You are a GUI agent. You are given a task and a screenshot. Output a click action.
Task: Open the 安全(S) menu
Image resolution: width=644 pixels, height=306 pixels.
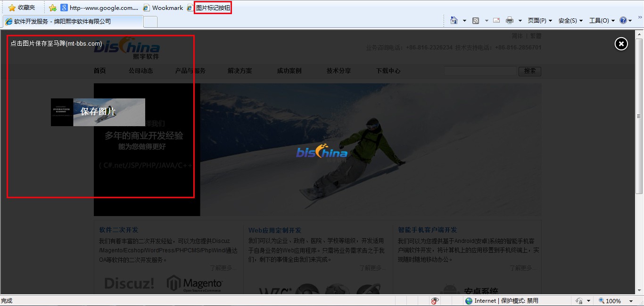tap(570, 21)
